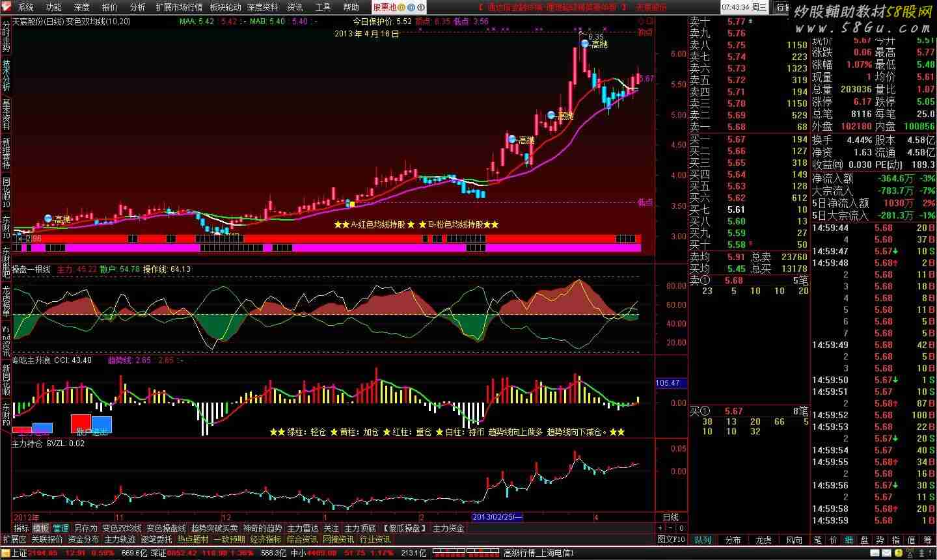Viewport: 937px width, 560px height.
Task: Click the 高抛 signal marker near the 6.35 peak
Action: (584, 44)
